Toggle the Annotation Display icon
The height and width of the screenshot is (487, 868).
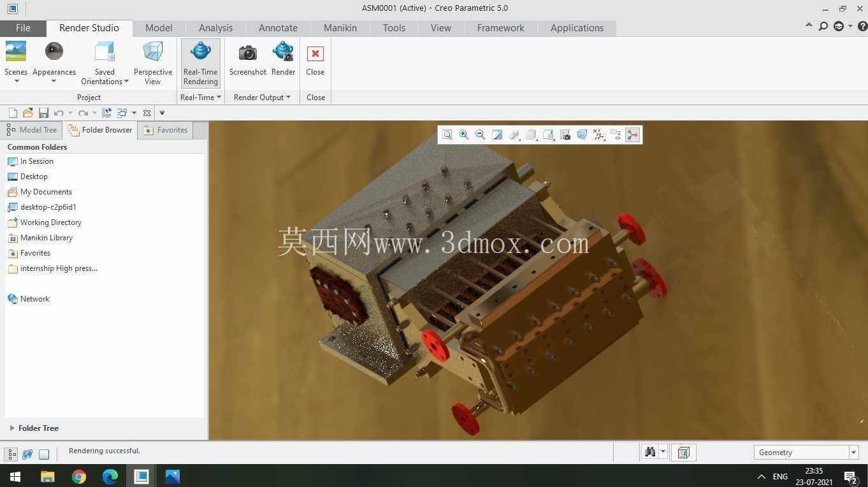pyautogui.click(x=616, y=134)
